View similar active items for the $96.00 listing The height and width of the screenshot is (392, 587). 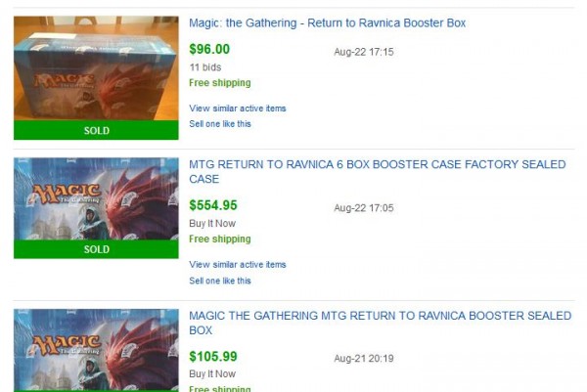pos(238,109)
